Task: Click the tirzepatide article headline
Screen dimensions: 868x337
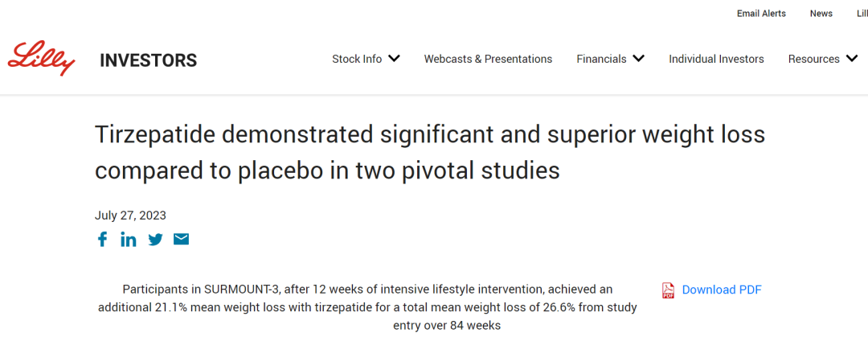Action: (430, 152)
